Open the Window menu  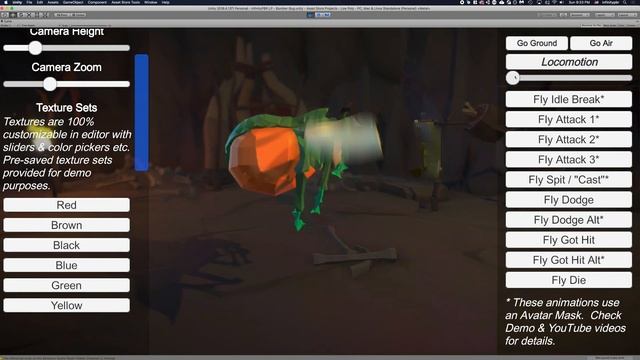point(151,2)
